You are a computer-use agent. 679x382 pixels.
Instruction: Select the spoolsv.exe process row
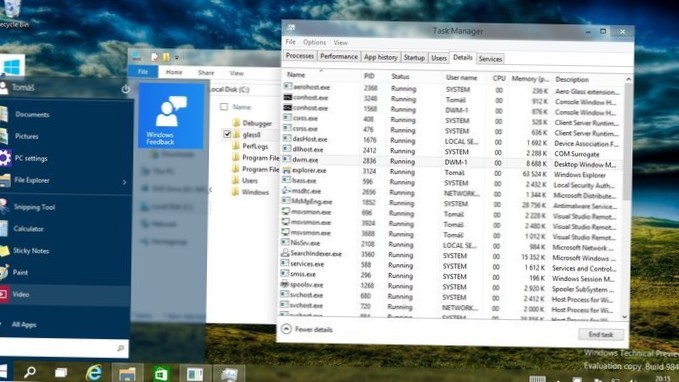click(449, 286)
